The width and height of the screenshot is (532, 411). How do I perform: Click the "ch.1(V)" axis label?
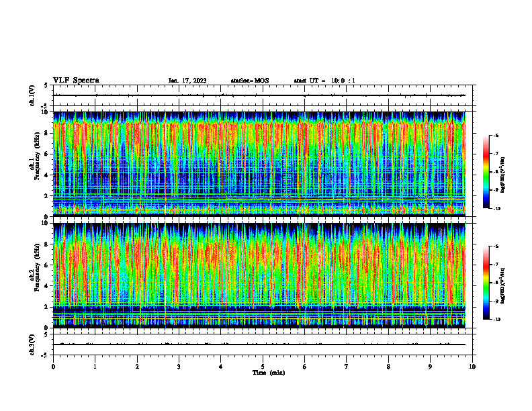click(32, 95)
